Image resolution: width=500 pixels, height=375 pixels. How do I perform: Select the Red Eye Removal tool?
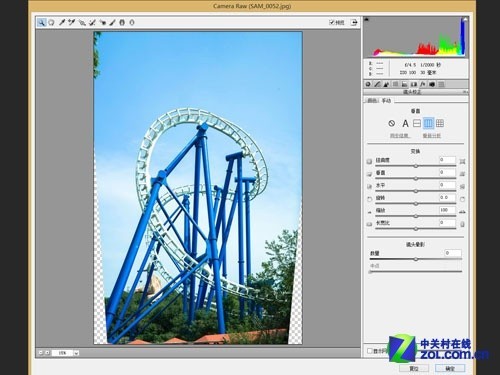click(103, 22)
